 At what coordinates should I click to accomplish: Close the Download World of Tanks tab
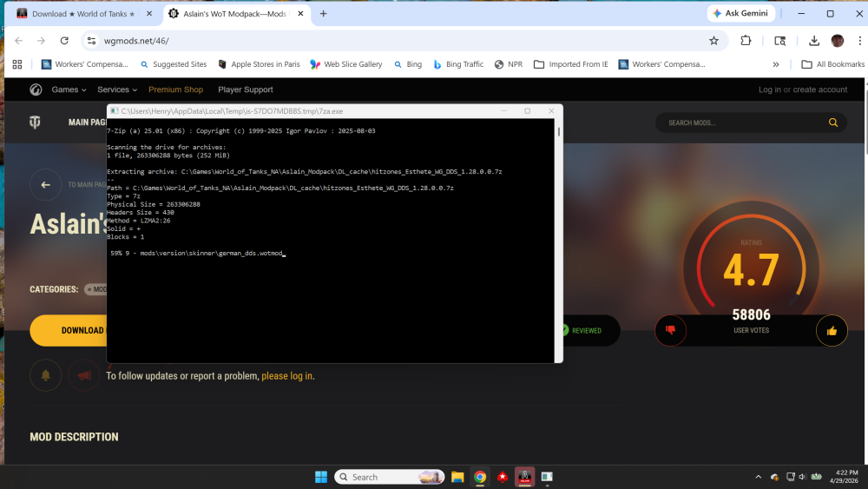[149, 13]
